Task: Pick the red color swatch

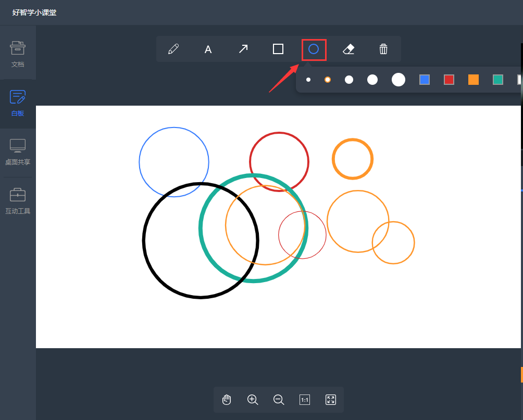Action: click(x=449, y=80)
